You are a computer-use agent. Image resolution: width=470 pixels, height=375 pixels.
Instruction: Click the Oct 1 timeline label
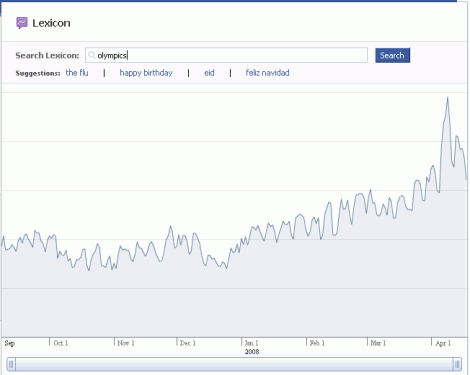[61, 343]
